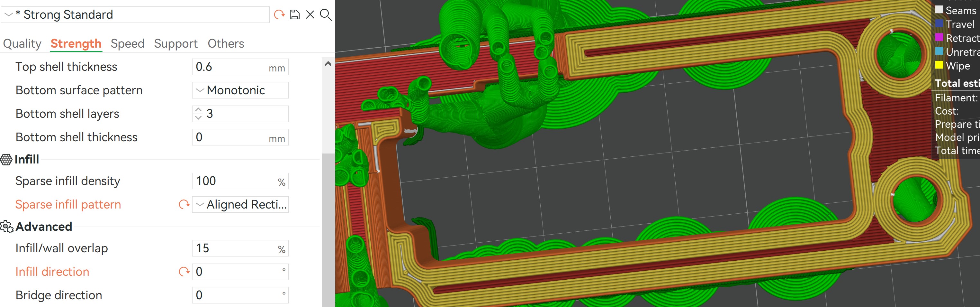Click the Sparse infill density field

click(240, 181)
